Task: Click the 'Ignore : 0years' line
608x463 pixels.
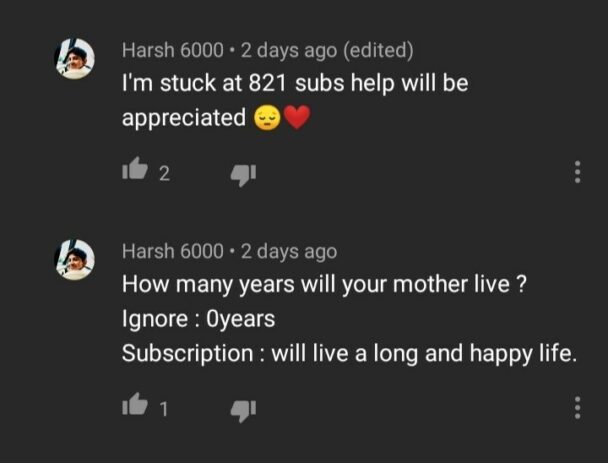Action: [x=198, y=319]
